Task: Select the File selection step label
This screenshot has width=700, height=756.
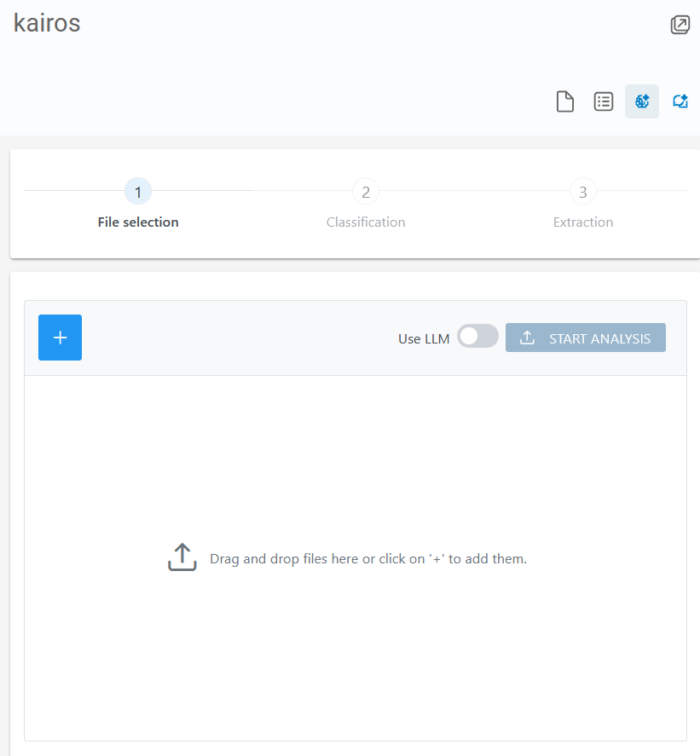Action: [x=138, y=222]
